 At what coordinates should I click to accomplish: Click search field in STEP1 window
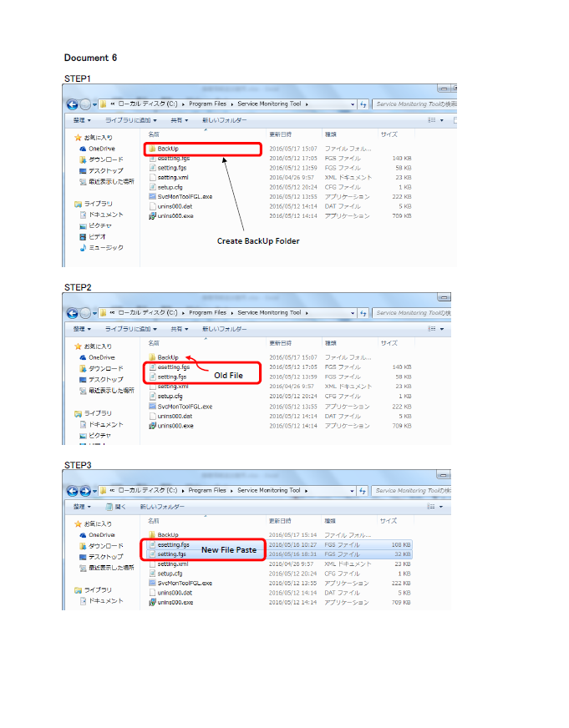tap(414, 104)
